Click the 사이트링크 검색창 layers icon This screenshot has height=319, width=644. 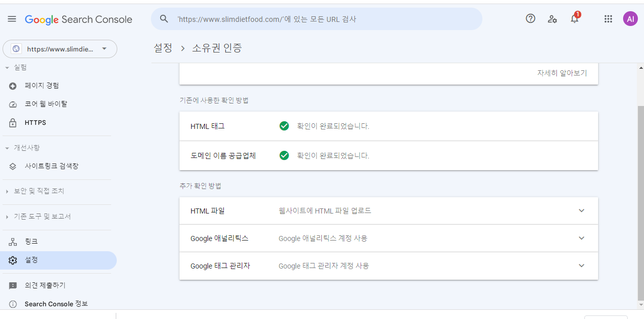click(x=13, y=166)
